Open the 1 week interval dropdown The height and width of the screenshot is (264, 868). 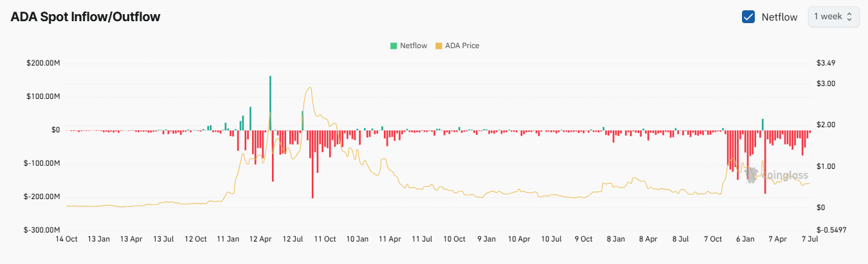click(833, 17)
